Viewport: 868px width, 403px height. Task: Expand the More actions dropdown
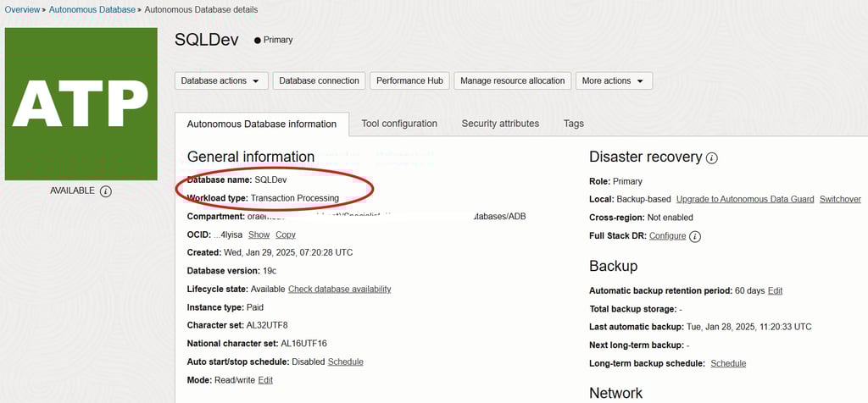(x=614, y=80)
